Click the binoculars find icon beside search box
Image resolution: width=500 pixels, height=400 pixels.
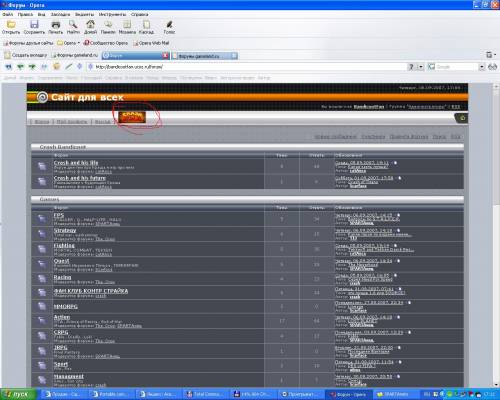492,67
